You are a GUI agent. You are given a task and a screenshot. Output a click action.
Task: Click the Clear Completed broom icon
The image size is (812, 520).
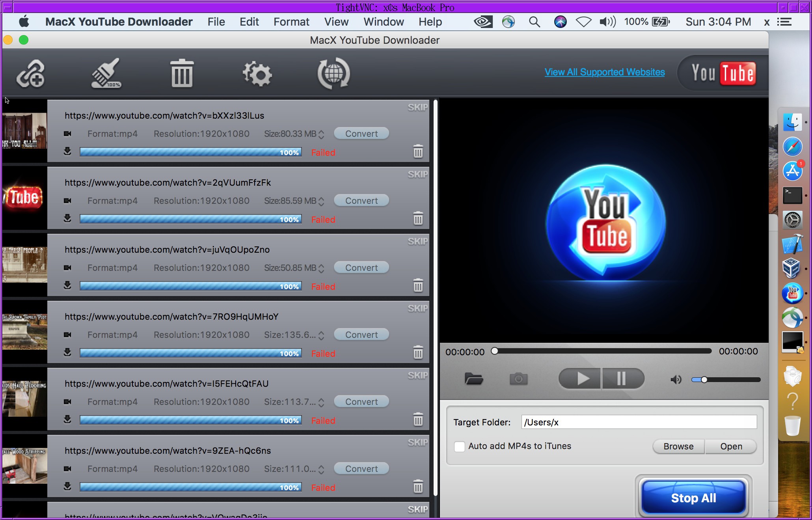click(106, 74)
